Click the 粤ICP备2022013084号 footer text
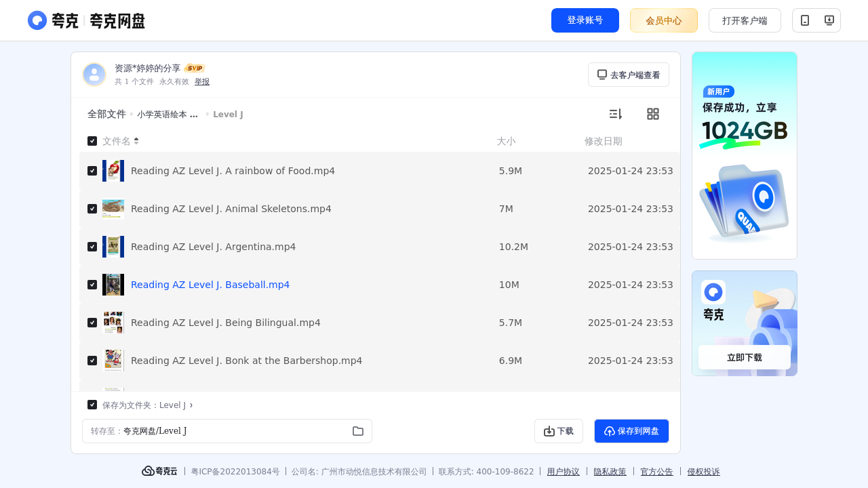 235,472
